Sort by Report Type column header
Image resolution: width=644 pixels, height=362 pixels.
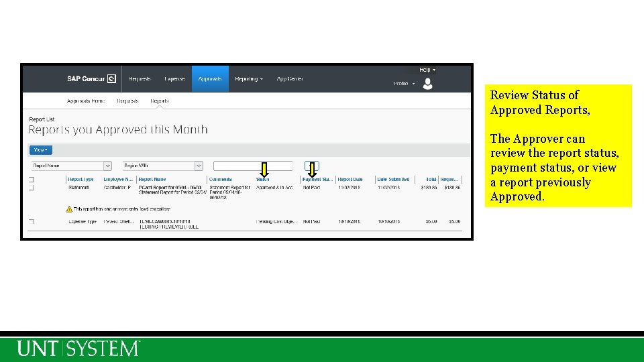[x=81, y=180]
